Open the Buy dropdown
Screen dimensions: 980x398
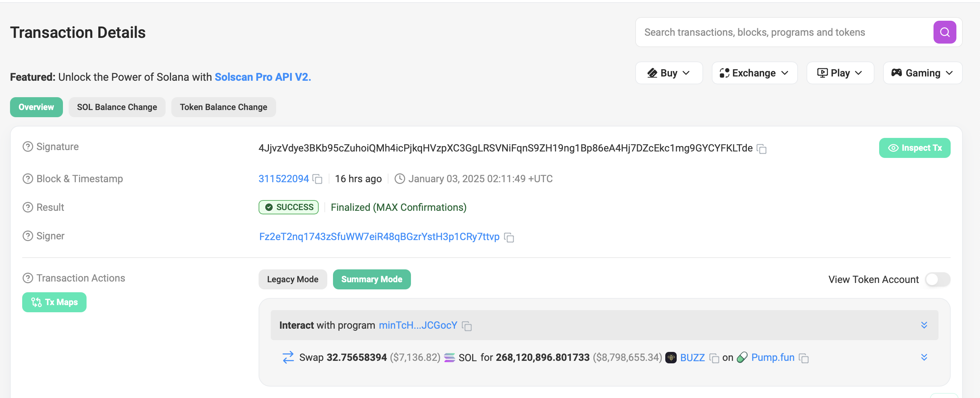click(x=668, y=73)
